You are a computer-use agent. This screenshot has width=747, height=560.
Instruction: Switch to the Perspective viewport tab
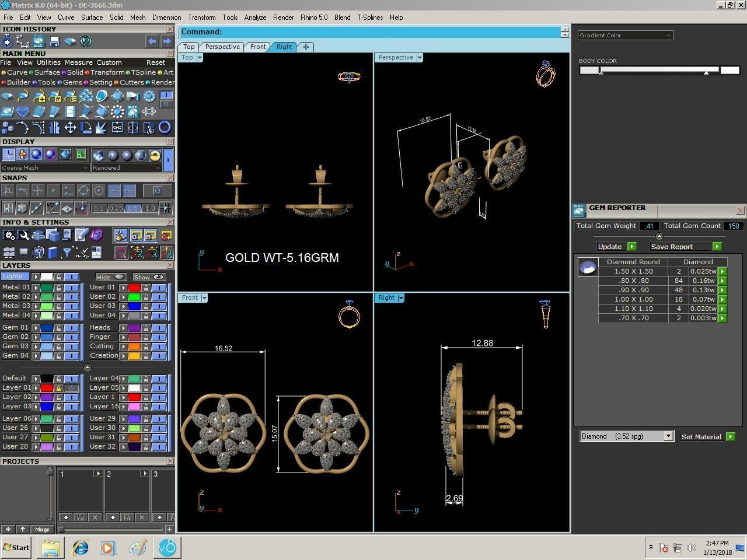click(x=222, y=47)
